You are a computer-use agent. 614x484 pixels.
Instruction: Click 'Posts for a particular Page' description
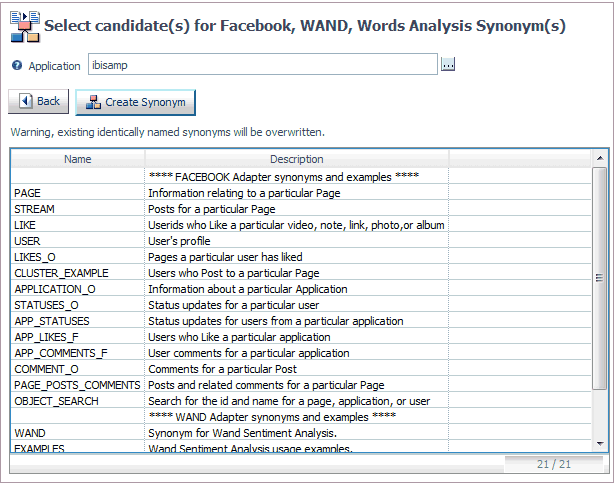212,209
